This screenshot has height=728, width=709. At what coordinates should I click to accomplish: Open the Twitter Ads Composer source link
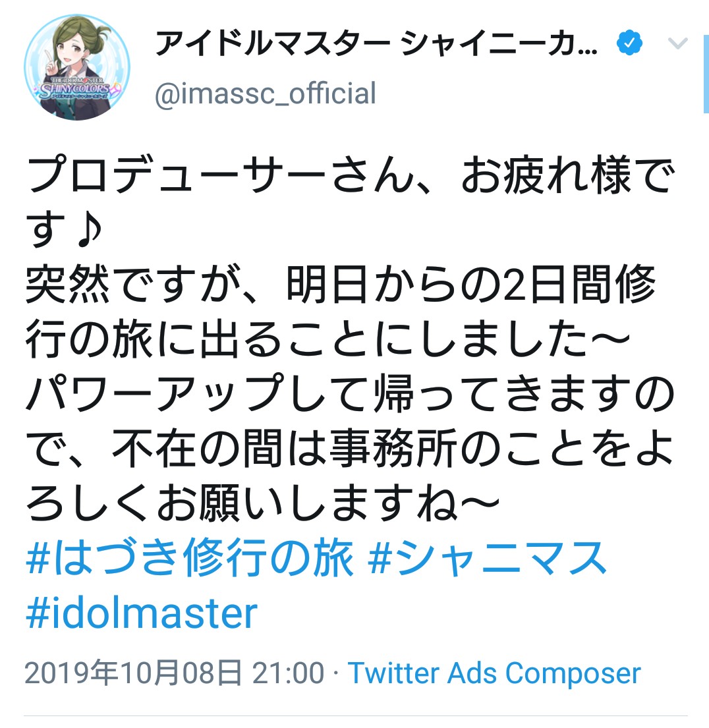(x=494, y=673)
